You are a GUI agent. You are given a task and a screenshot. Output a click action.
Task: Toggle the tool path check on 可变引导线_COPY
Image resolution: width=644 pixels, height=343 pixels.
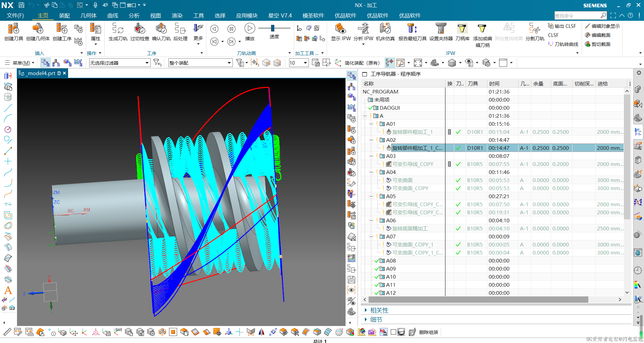458,164
